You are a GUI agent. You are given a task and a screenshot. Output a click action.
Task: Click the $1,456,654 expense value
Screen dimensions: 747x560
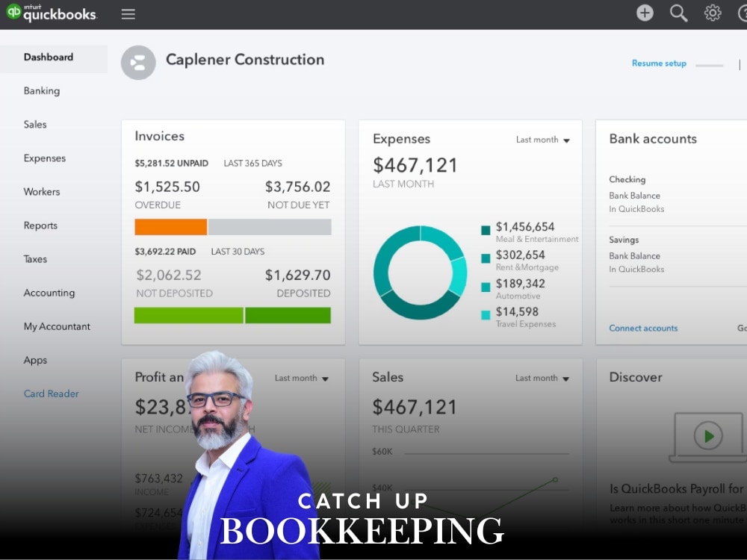[525, 227]
